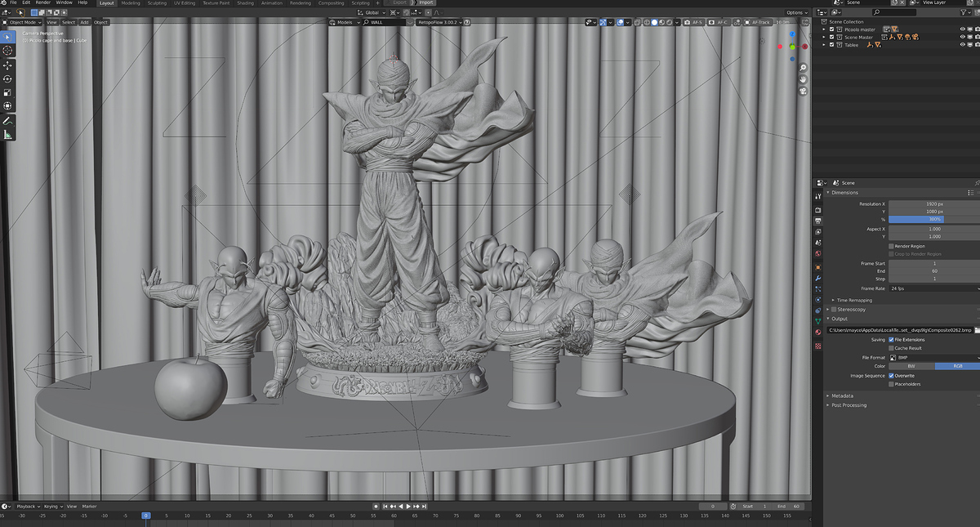Open the Render menu

44,3
